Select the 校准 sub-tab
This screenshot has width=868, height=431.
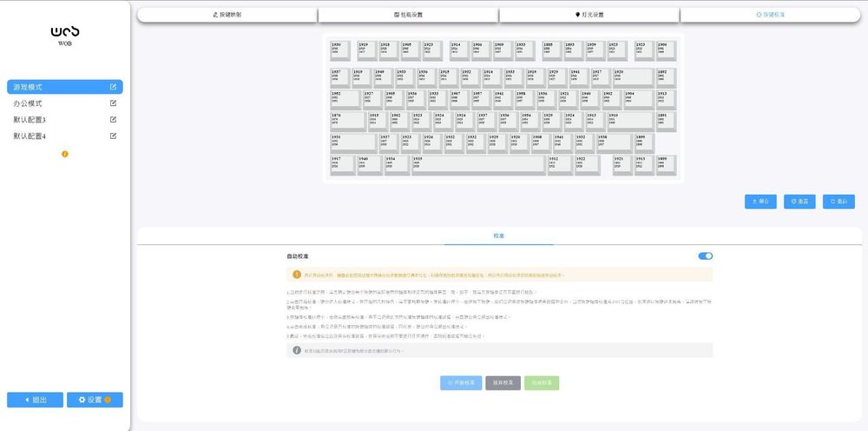pyautogui.click(x=499, y=235)
